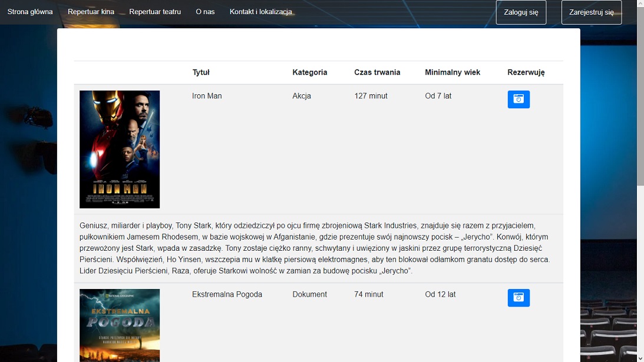Go to Repertuar teatru
644x362 pixels.
[155, 12]
